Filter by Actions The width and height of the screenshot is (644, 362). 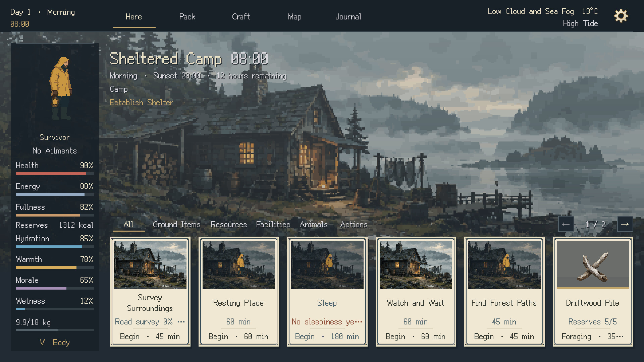[354, 225]
